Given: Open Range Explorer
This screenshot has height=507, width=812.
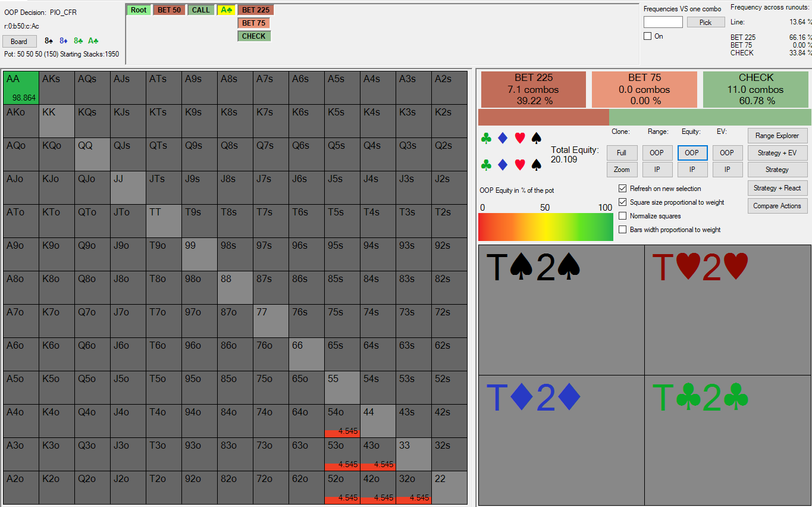Looking at the screenshot, I should (777, 136).
